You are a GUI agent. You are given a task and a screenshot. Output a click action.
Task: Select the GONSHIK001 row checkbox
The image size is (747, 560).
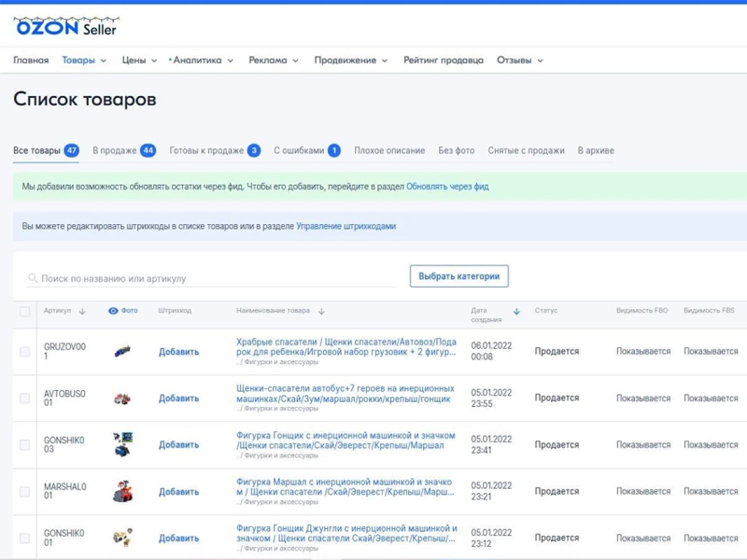pos(25,539)
